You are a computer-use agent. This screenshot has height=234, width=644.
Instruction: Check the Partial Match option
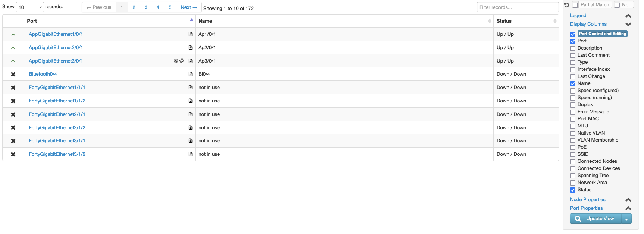tap(576, 4)
